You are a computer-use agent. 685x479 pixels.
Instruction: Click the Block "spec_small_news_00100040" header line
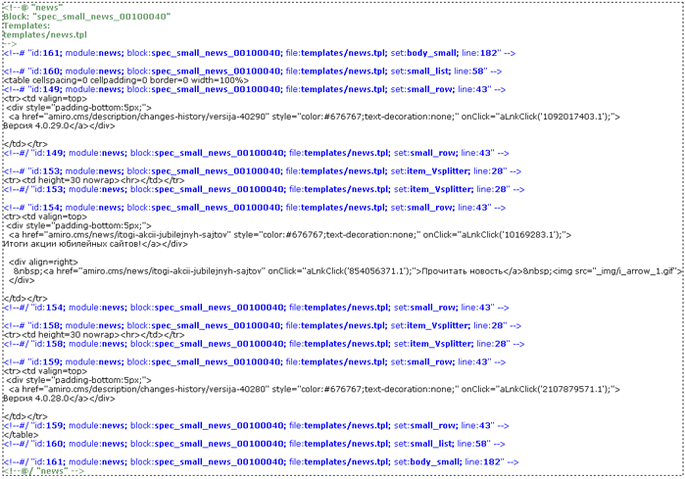[x=86, y=17]
